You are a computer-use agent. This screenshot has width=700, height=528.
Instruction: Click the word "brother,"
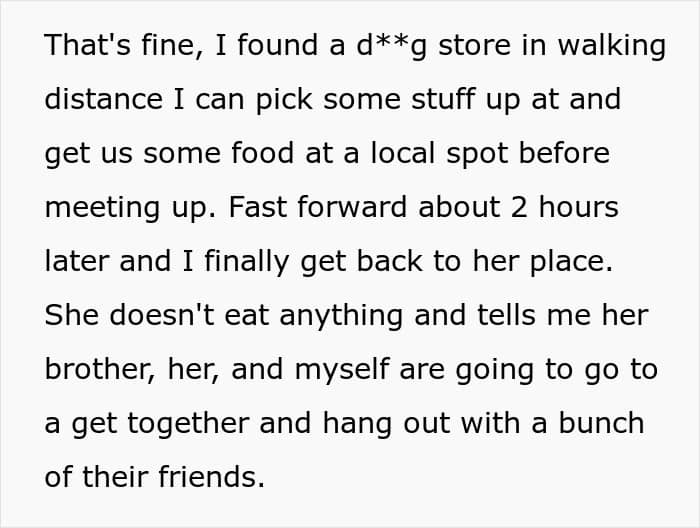[101, 370]
